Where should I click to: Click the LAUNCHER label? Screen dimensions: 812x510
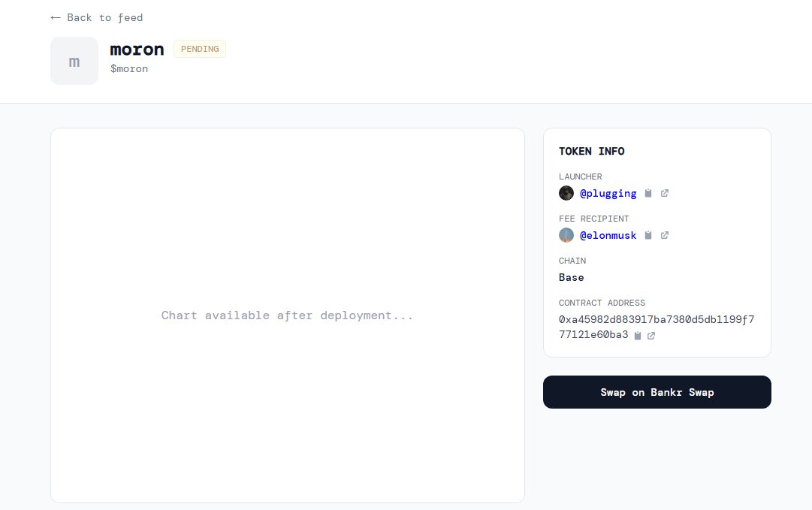580,177
